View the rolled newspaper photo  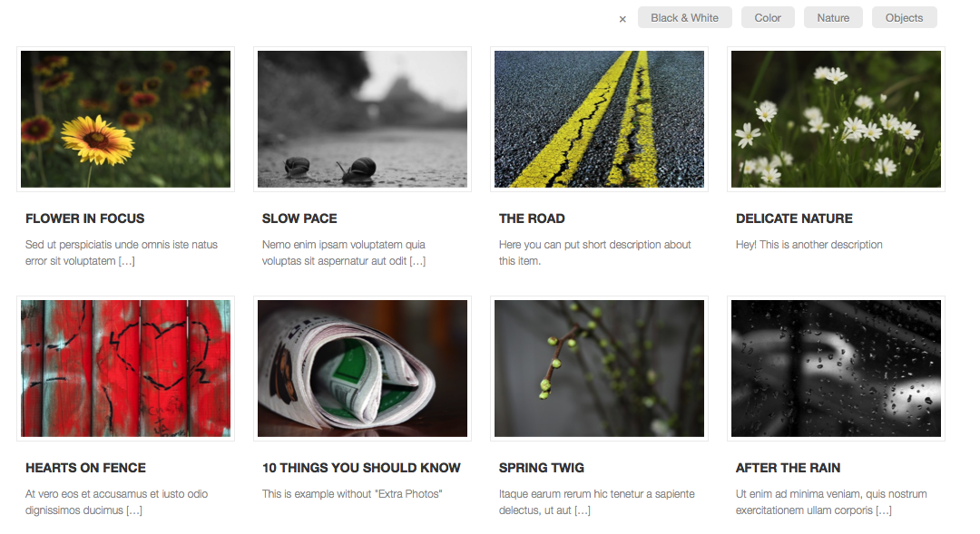pos(362,368)
